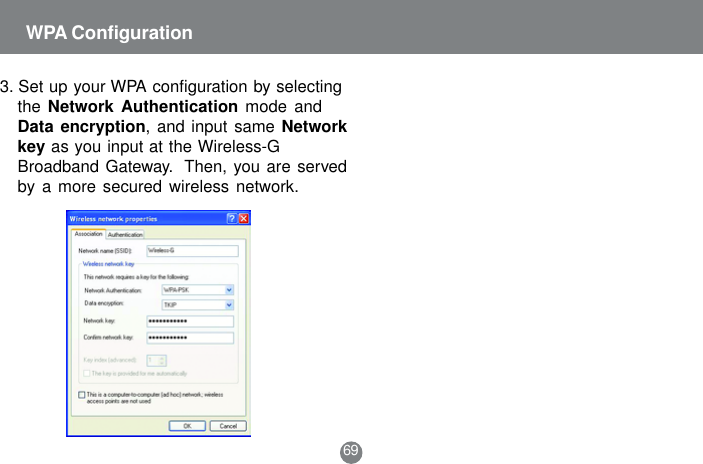The width and height of the screenshot is (703, 464).
Task: Open the Authentication tab
Action: point(125,234)
